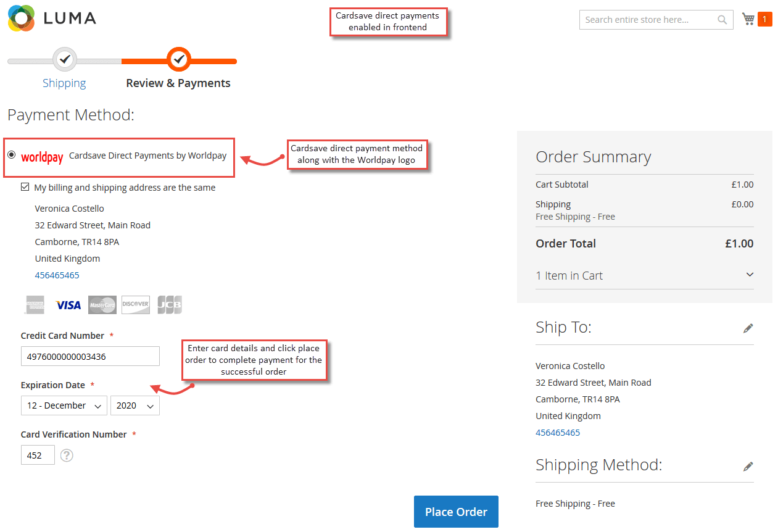
Task: Click the Card Verification Number field
Action: coord(38,455)
